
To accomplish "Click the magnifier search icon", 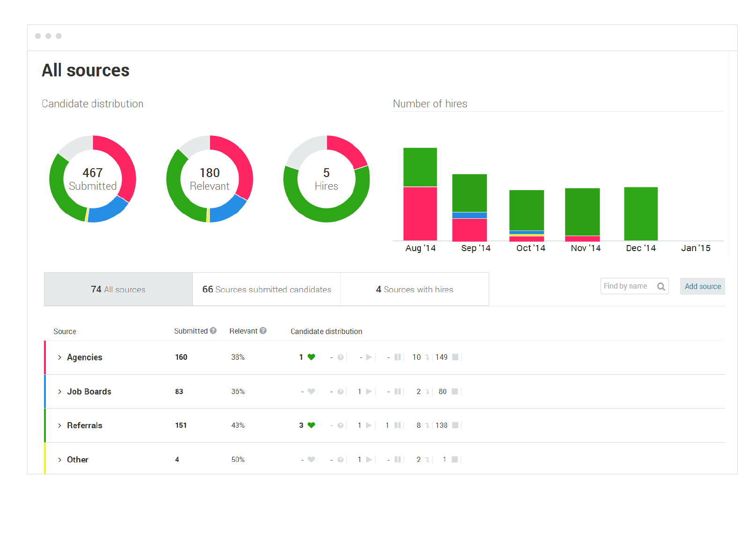I will pyautogui.click(x=661, y=286).
